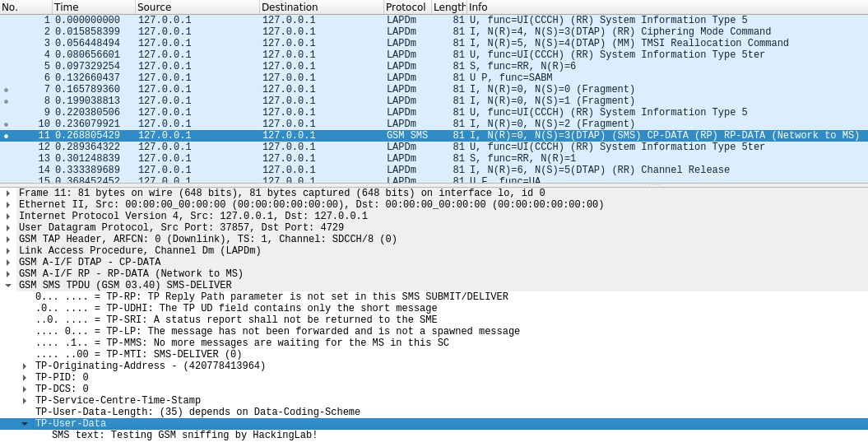Select the TP-MMS field line

tap(242, 343)
